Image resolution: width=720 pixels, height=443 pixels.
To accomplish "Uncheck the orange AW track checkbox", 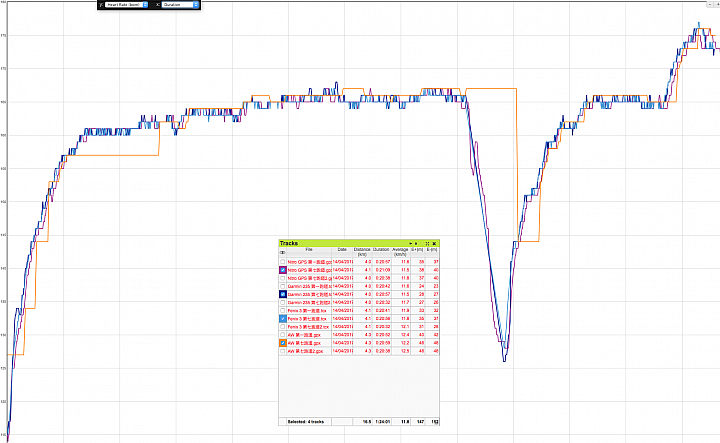I will (x=283, y=343).
